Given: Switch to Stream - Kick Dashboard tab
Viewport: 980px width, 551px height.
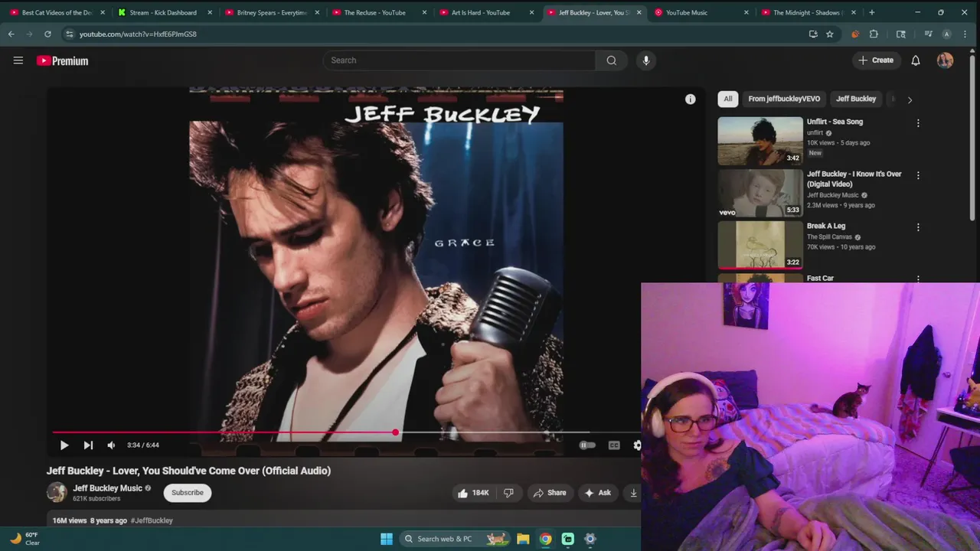Looking at the screenshot, I should click(162, 12).
